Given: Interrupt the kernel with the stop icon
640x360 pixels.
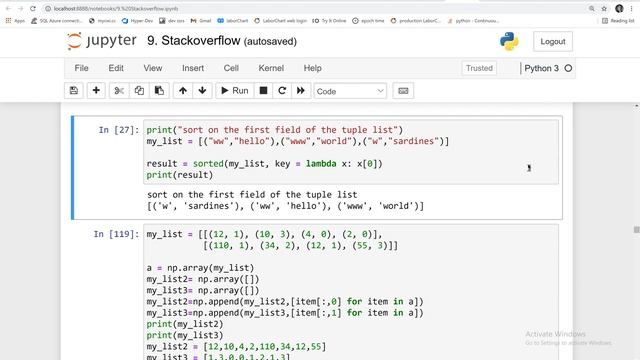Looking at the screenshot, I should 263,91.
